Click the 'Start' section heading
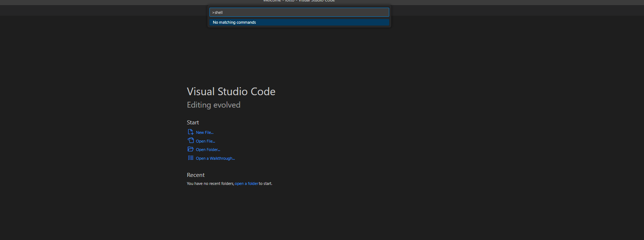Image resolution: width=644 pixels, height=240 pixels. click(x=193, y=123)
